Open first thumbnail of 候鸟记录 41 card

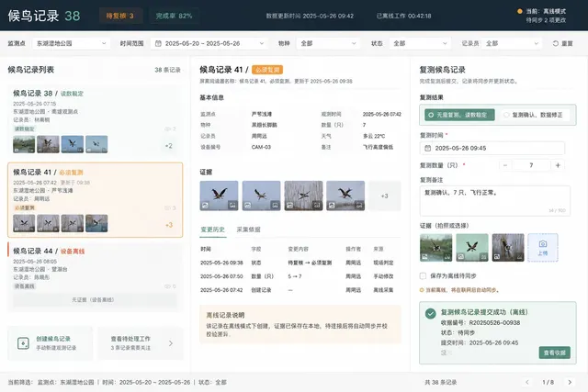(24, 223)
